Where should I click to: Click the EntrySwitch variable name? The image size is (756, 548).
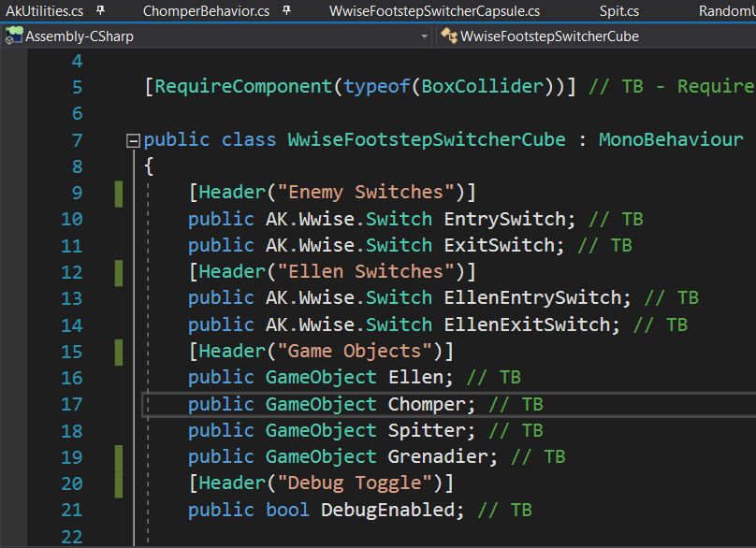coord(505,220)
